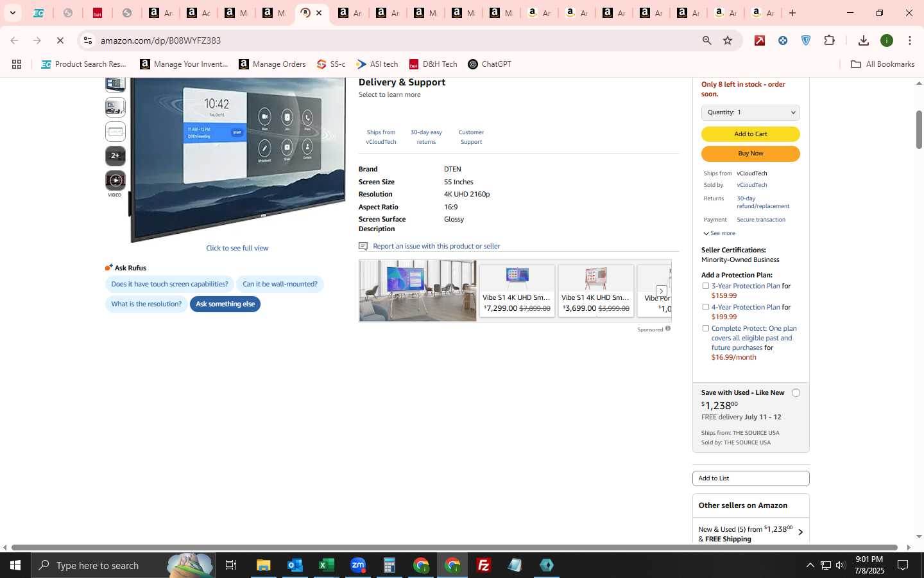This screenshot has width=924, height=578.
Task: Open the volume control in system tray
Action: (841, 565)
